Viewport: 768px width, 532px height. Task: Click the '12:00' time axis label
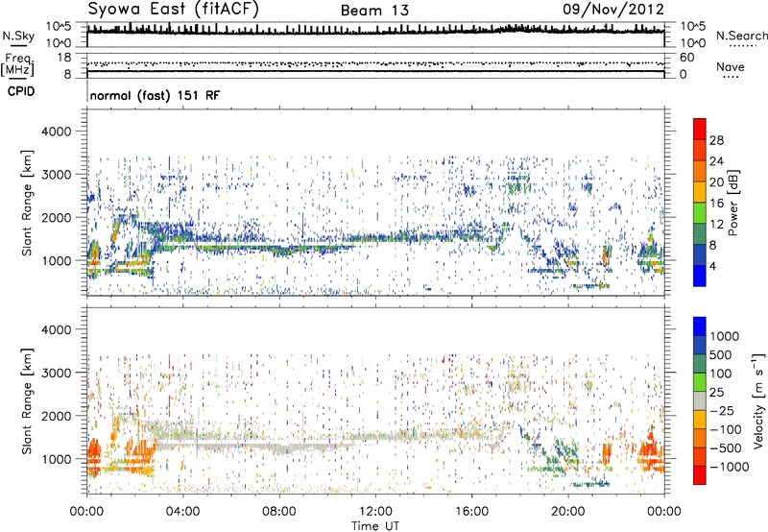(375, 512)
